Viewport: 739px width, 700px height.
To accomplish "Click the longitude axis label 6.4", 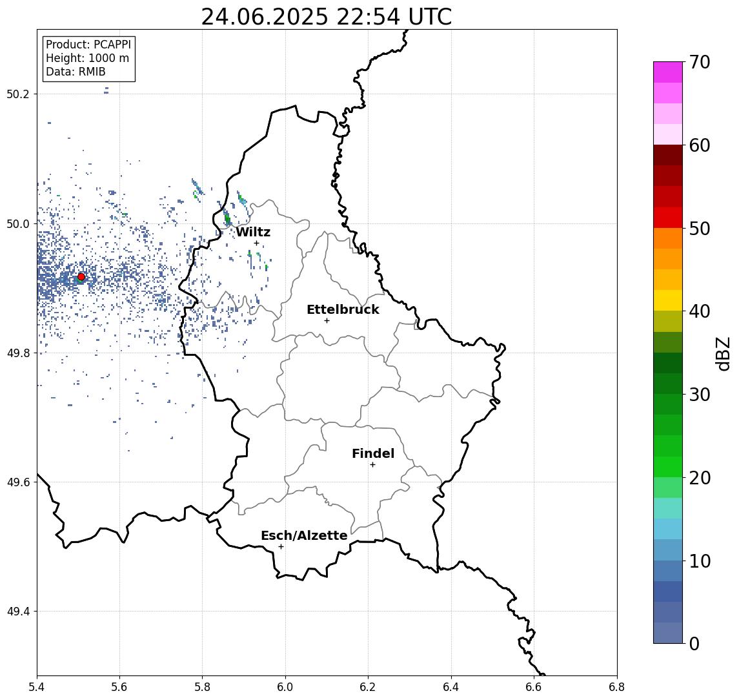I will click(451, 687).
